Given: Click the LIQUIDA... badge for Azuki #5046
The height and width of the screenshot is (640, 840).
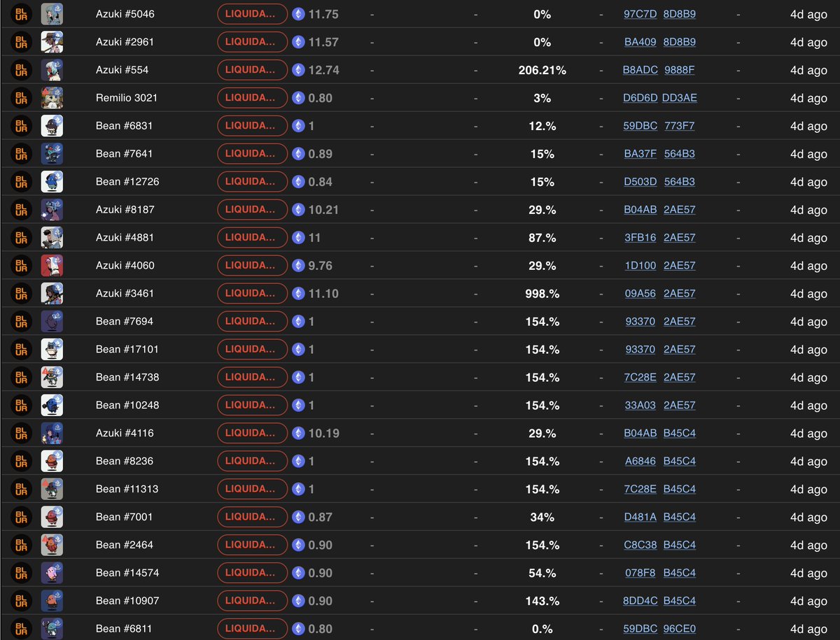Looking at the screenshot, I should (252, 14).
